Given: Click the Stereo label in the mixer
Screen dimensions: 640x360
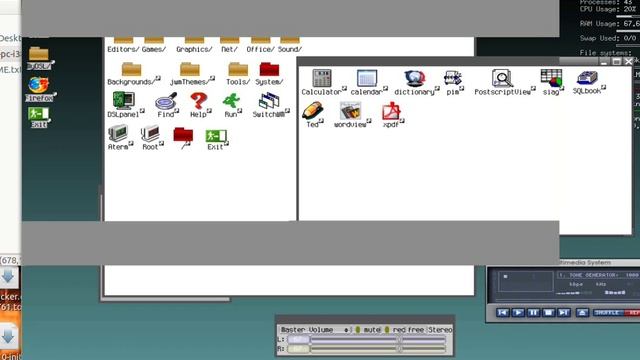Looking at the screenshot, I should (440, 329).
